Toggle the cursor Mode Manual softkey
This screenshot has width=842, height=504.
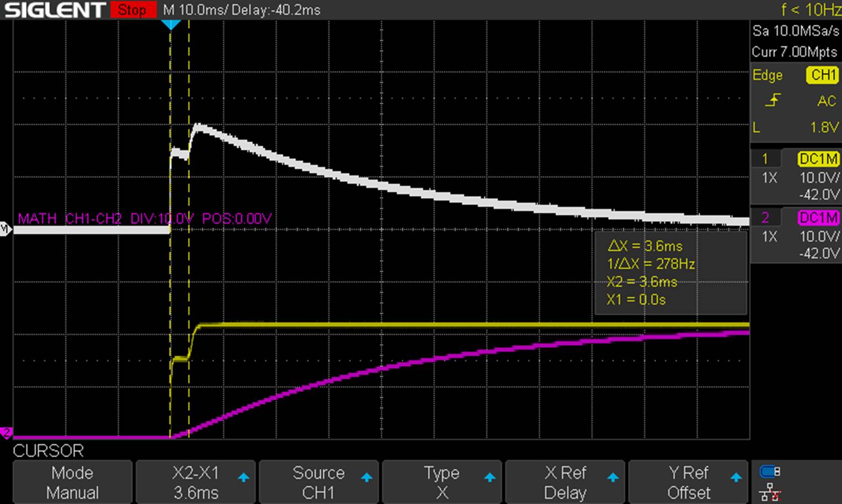[x=72, y=482]
